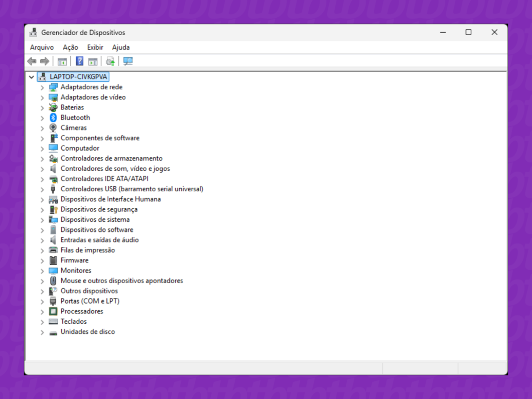Click the Baterias battery icon
532x399 pixels.
(x=53, y=107)
